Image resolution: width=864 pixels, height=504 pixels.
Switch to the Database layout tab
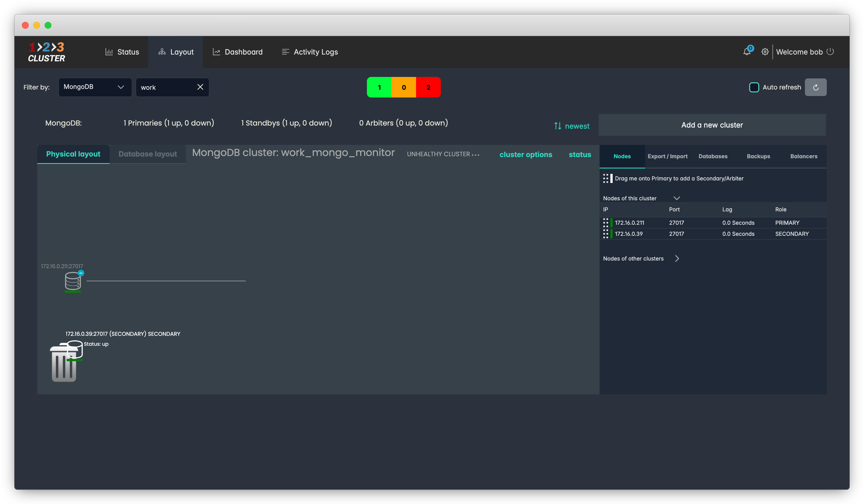(148, 154)
